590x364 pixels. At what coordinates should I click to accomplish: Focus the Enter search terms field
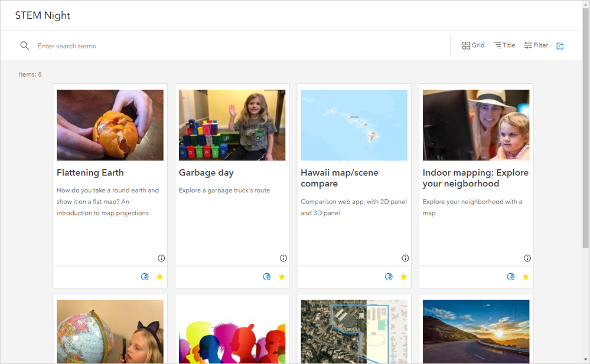click(241, 46)
